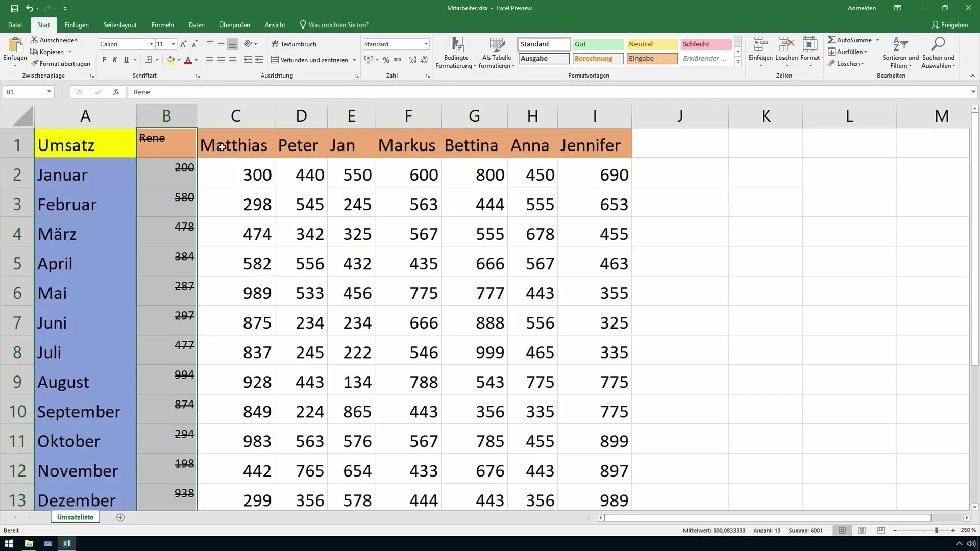Click the Start ribbon tab
This screenshot has height=551, width=980.
(x=44, y=25)
